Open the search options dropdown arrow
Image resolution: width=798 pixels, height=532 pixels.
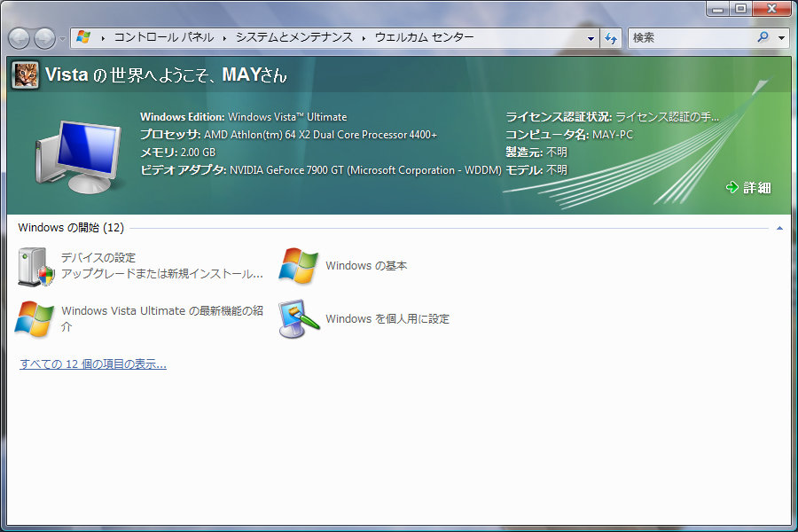click(781, 38)
